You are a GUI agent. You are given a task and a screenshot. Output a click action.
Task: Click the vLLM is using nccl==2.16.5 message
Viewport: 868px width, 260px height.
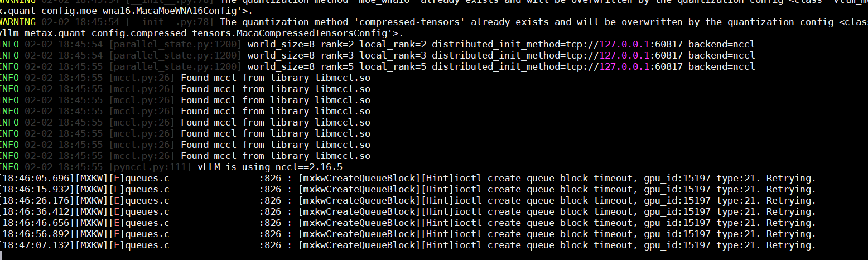270,167
